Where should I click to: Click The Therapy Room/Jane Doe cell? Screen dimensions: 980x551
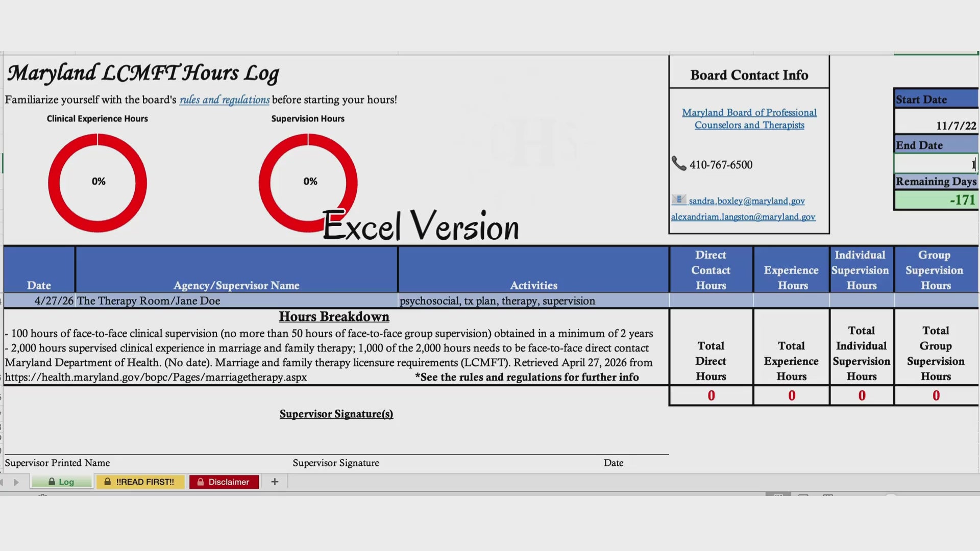pos(236,301)
